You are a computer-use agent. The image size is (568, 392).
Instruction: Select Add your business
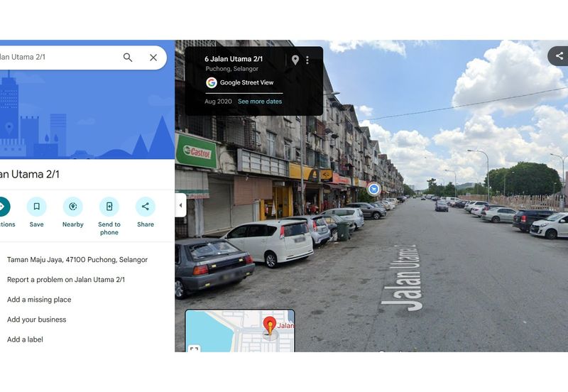tap(36, 320)
